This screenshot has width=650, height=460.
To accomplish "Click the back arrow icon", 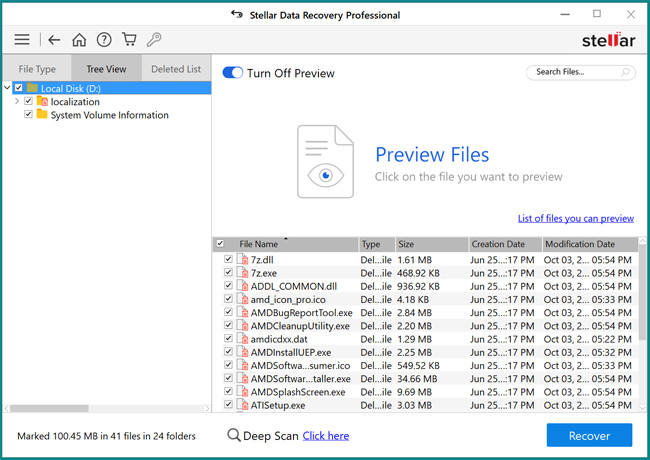I will pyautogui.click(x=54, y=40).
